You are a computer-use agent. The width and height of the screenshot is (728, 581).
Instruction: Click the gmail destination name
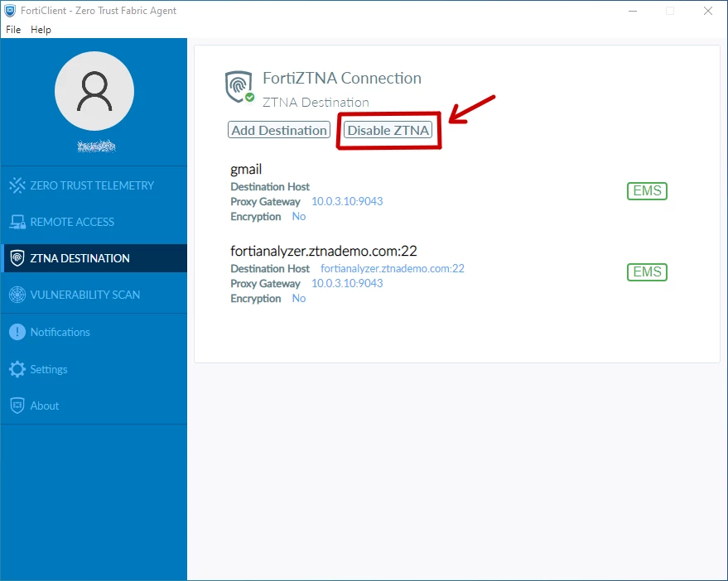point(246,170)
